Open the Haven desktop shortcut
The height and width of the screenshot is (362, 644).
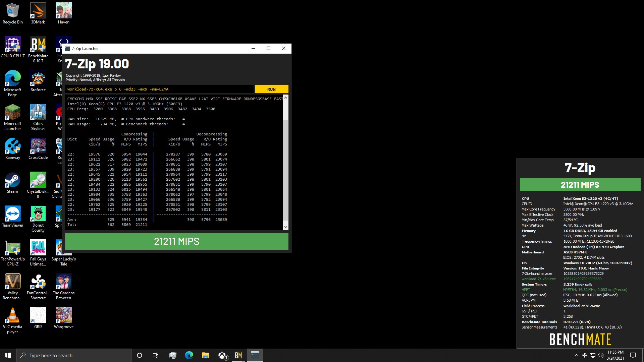(x=64, y=14)
